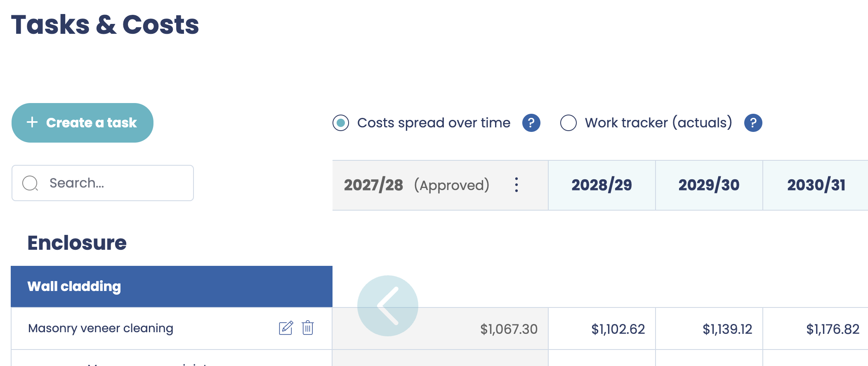Click the edit icon for Masonry veneer cleaning

click(285, 328)
